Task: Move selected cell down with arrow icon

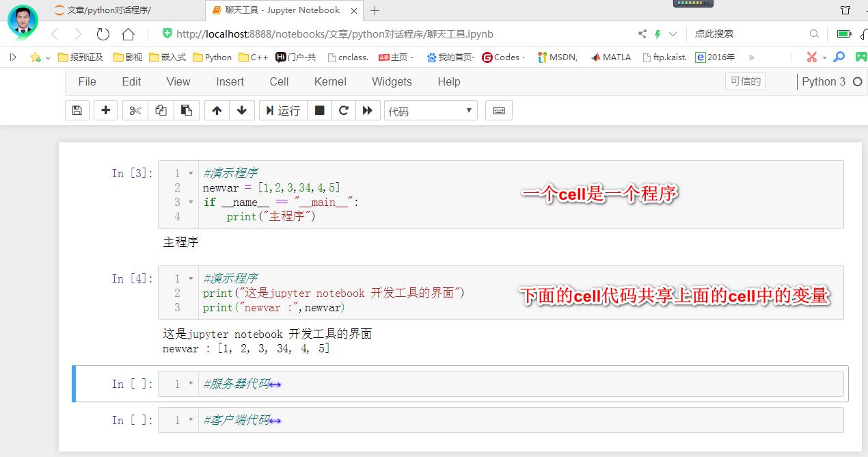Action: (242, 110)
